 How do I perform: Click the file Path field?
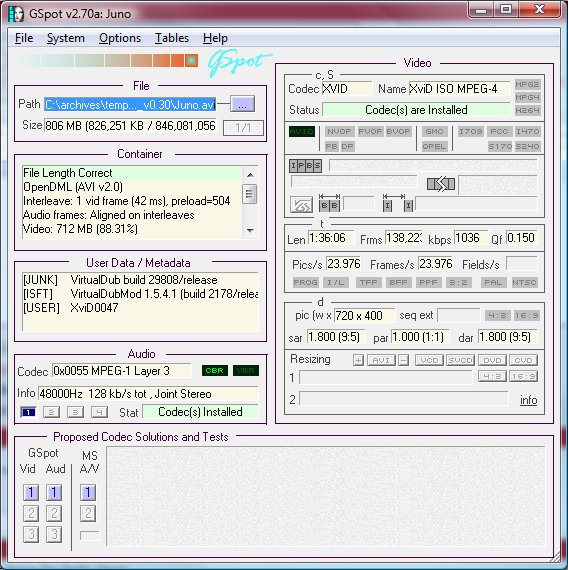[x=130, y=105]
